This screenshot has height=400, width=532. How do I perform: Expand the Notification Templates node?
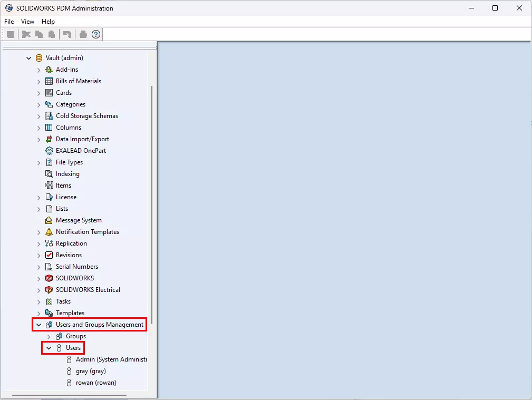(38, 232)
